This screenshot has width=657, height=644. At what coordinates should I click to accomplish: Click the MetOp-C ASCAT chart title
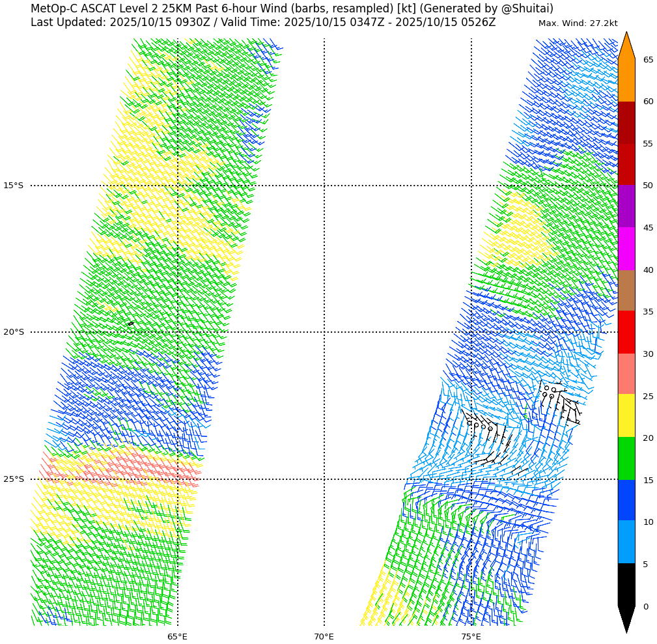(292, 8)
